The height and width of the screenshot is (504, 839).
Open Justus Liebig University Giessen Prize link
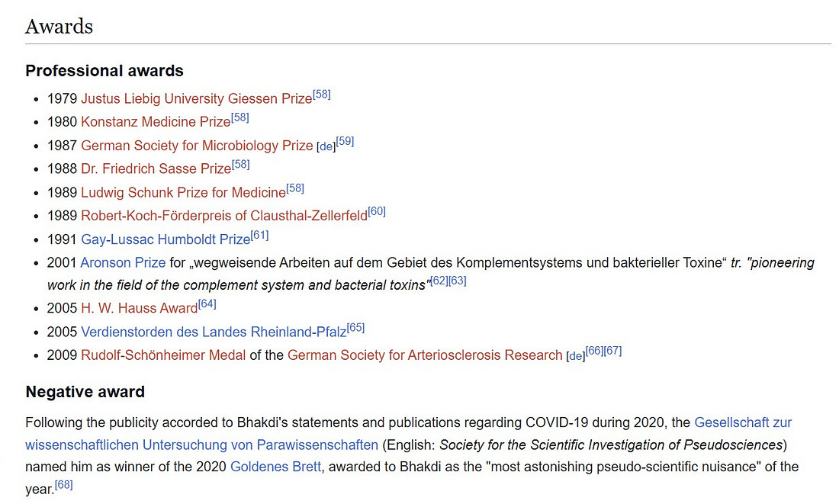coord(196,98)
